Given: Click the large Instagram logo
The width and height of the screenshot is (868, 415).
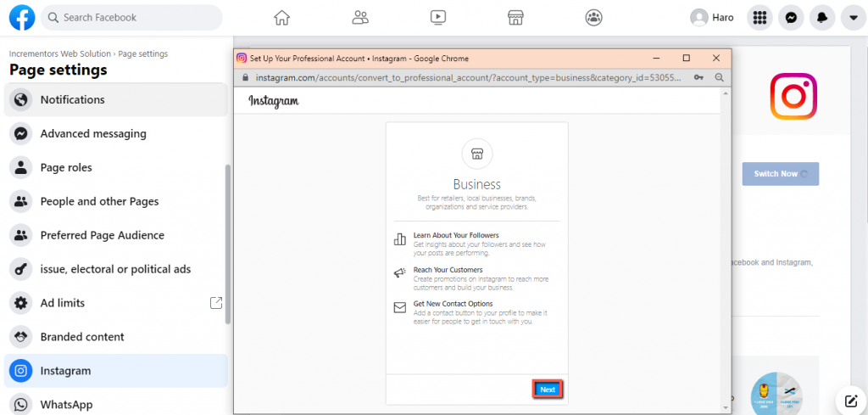Looking at the screenshot, I should (x=793, y=97).
